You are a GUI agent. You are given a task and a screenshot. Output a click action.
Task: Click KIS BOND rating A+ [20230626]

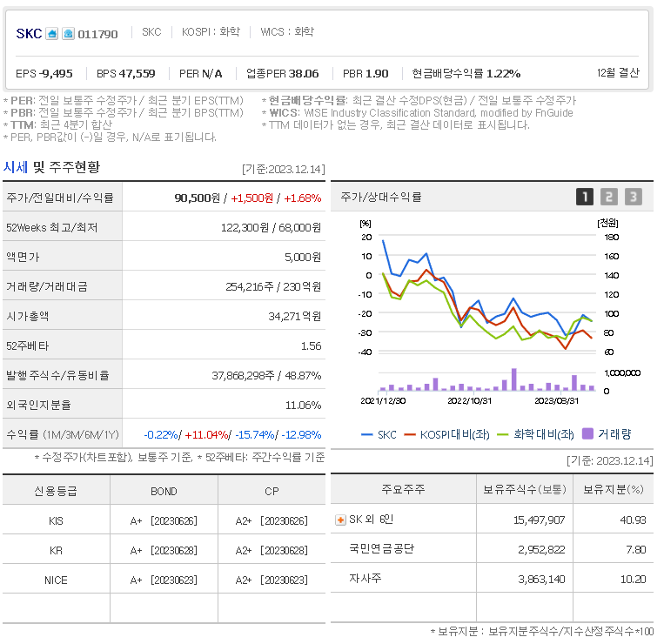coord(164,520)
